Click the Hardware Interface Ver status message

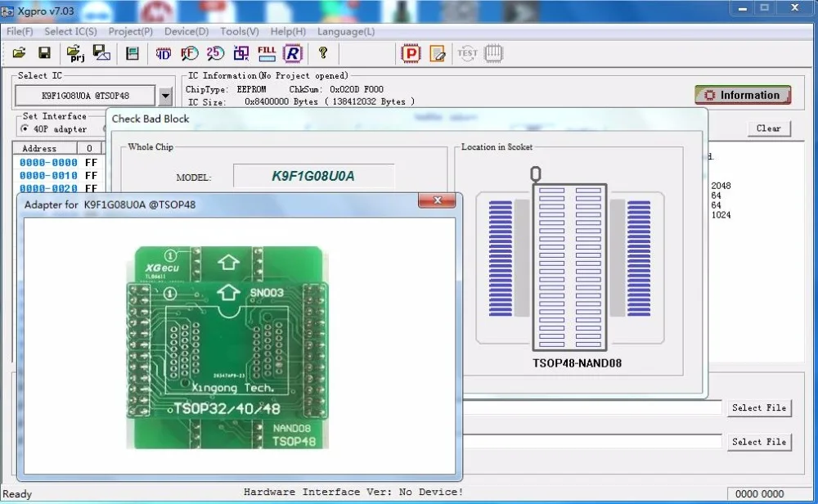tap(353, 492)
